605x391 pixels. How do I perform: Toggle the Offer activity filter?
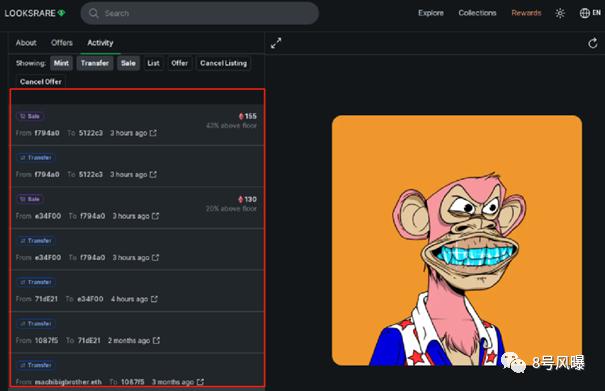tap(179, 63)
